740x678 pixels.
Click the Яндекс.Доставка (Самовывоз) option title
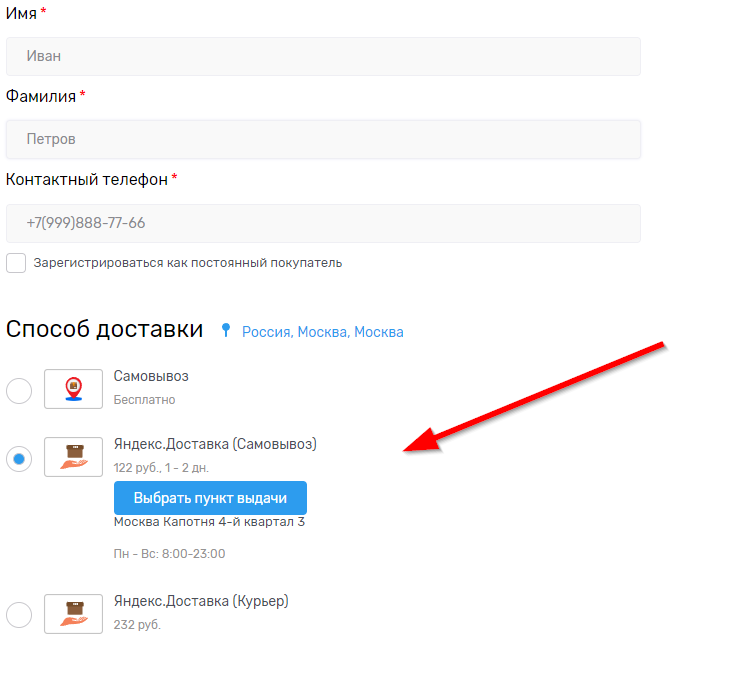[x=215, y=444]
